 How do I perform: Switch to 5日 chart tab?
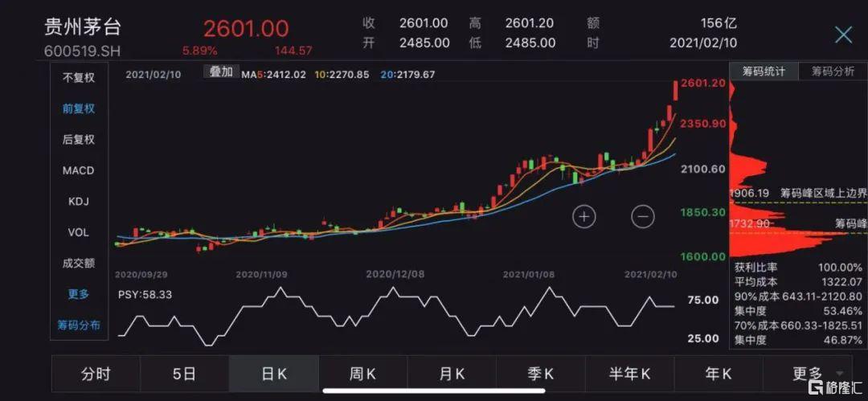pos(184,374)
